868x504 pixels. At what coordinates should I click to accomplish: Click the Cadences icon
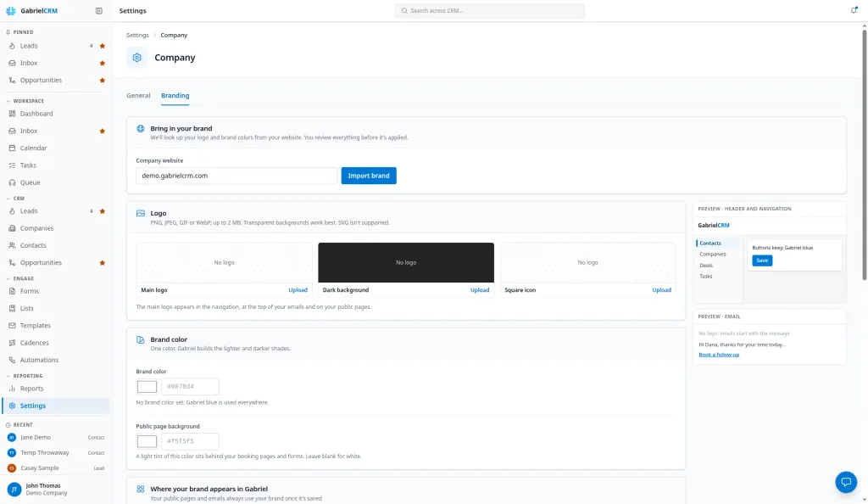click(x=12, y=343)
